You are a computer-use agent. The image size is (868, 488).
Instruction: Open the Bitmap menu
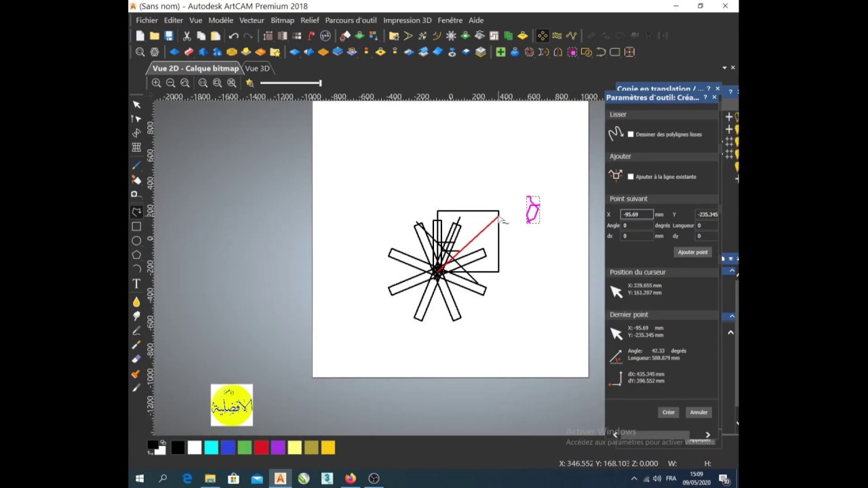282,20
